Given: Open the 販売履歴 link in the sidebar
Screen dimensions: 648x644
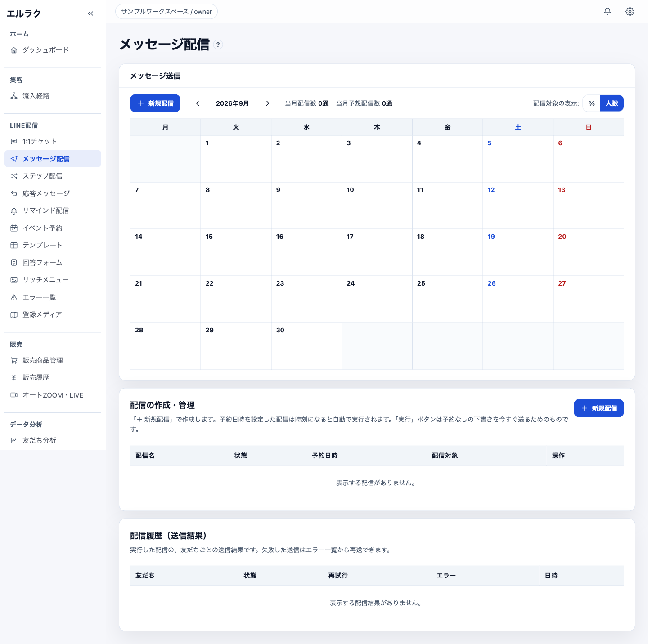Looking at the screenshot, I should tap(53, 378).
